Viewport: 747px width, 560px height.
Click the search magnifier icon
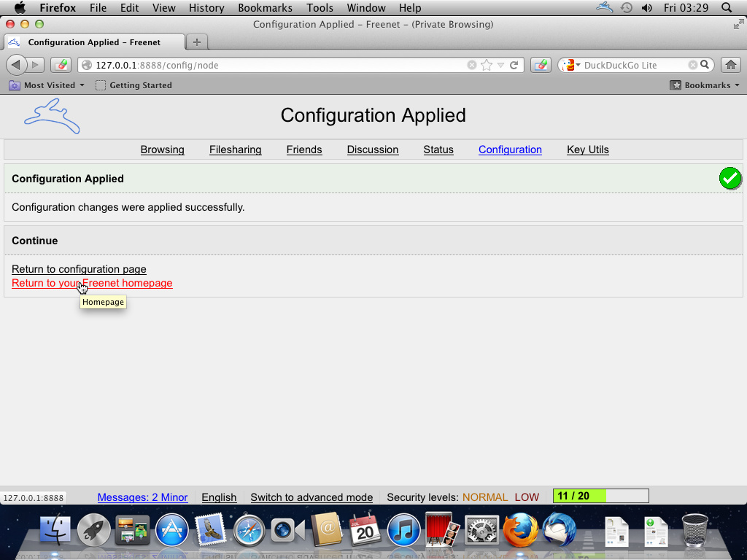click(705, 65)
